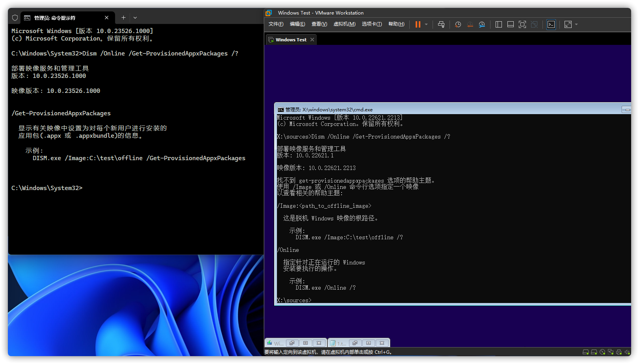Click the stretch guest display icon
This screenshot has width=639, height=364.
tap(568, 24)
